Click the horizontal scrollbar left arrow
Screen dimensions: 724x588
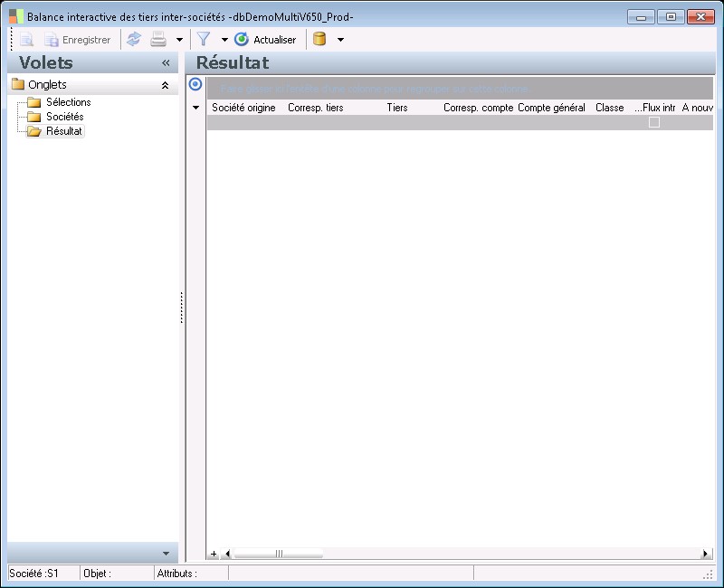pyautogui.click(x=227, y=554)
